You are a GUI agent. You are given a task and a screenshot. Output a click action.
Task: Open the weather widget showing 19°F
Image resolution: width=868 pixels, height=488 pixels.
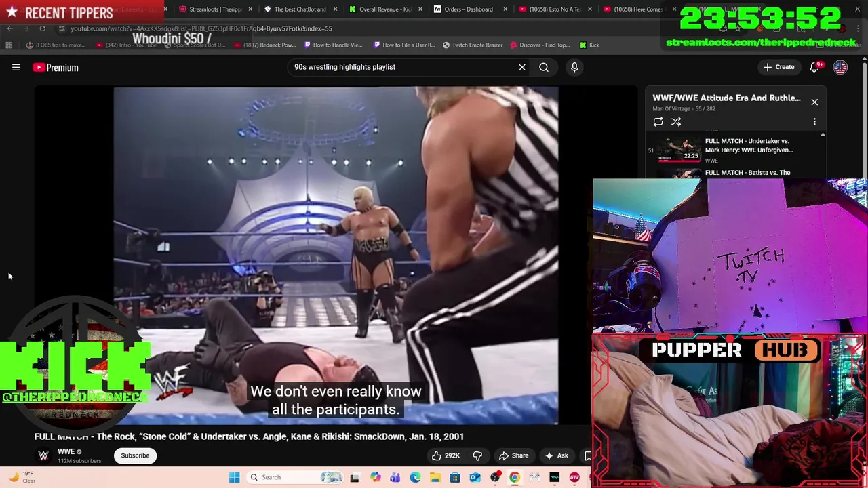coord(20,477)
